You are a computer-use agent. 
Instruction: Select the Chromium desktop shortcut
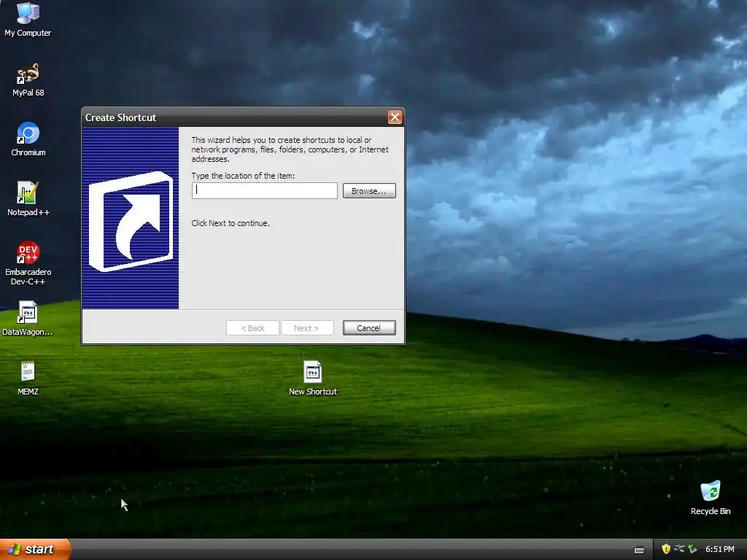(x=28, y=139)
